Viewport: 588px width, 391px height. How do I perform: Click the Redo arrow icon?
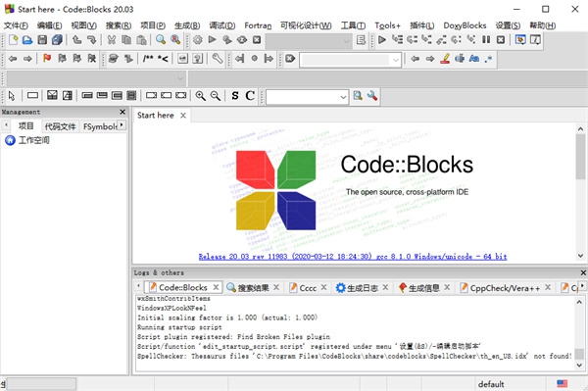click(91, 40)
